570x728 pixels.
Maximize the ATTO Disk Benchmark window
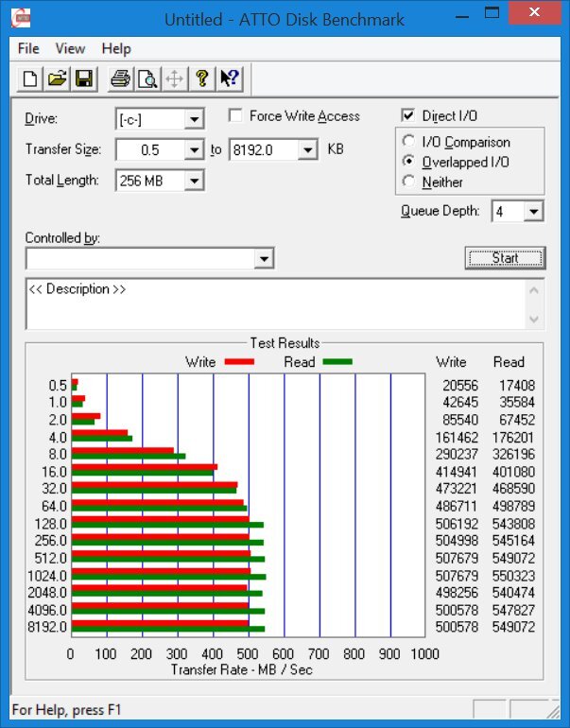tap(492, 13)
